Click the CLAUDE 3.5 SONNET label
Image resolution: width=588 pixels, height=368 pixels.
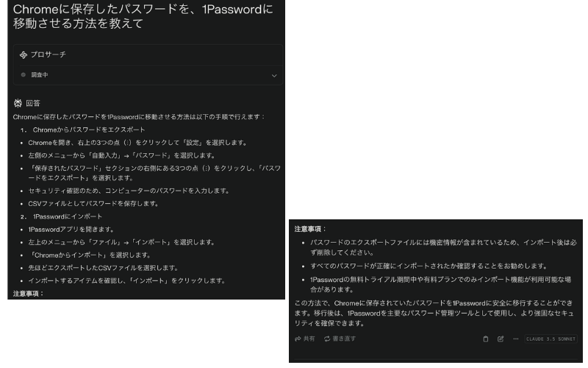click(x=551, y=339)
